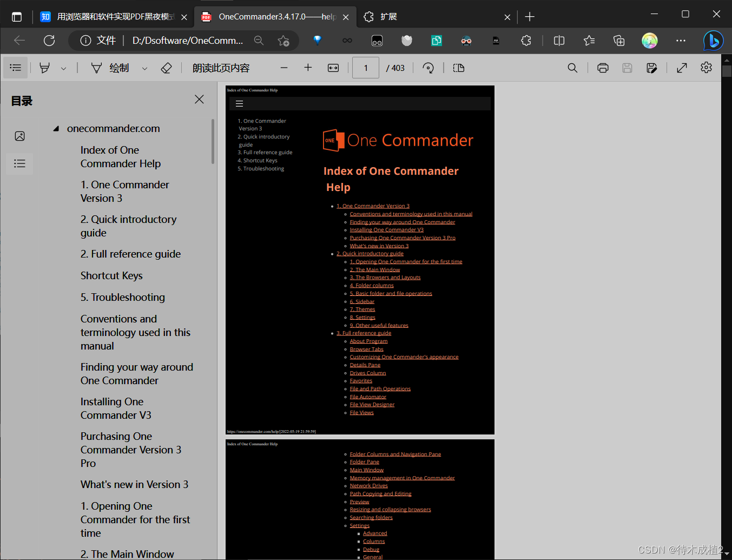The image size is (732, 560).
Task: Open Bing chat sidebar button
Action: [x=713, y=41]
